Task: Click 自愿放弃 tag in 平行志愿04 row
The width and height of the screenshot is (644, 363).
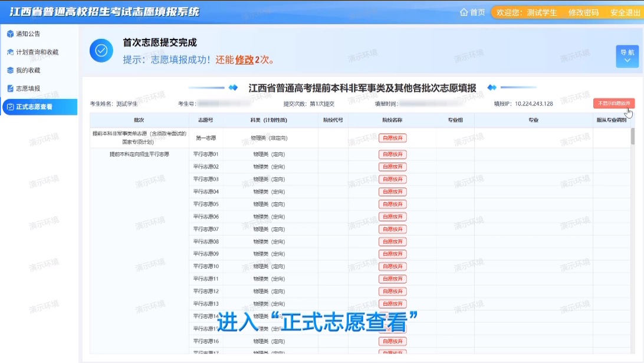Action: point(393,192)
